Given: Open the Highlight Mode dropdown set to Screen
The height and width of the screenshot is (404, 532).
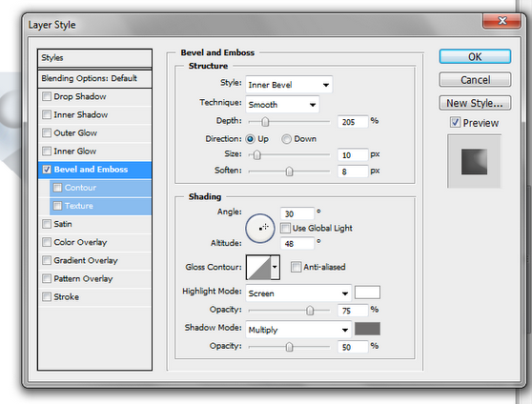Looking at the screenshot, I should [298, 293].
